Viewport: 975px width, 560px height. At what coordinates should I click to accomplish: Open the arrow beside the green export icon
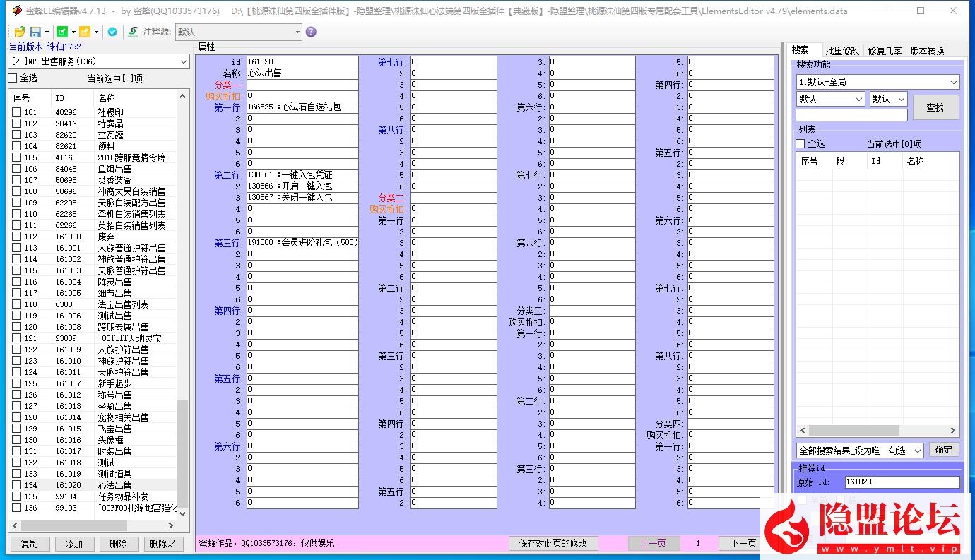coord(73,32)
